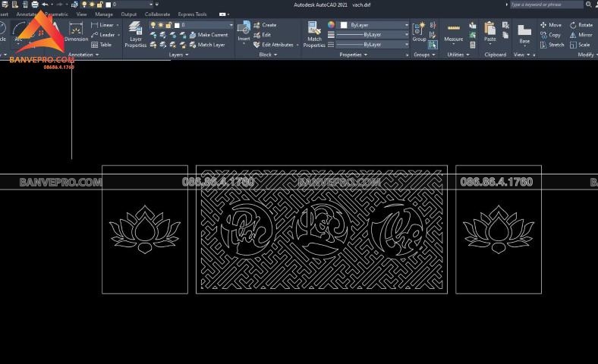Click Edit block tool

tap(262, 35)
